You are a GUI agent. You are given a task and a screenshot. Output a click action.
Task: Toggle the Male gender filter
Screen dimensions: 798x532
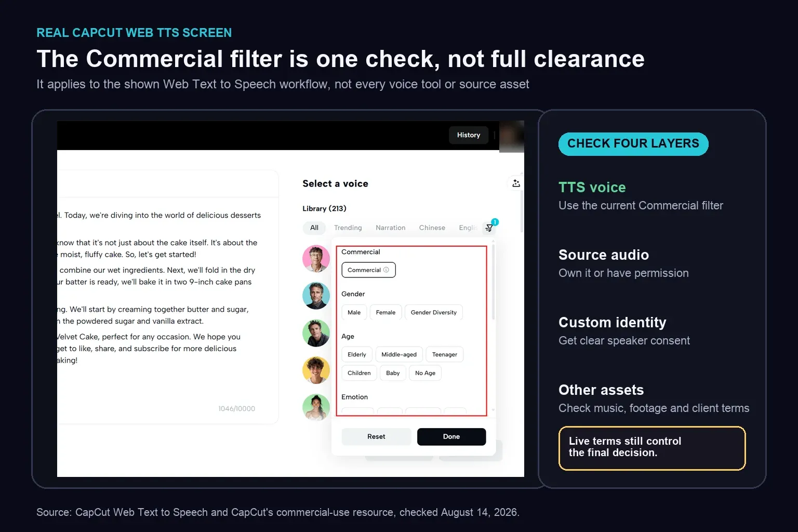[x=354, y=312]
